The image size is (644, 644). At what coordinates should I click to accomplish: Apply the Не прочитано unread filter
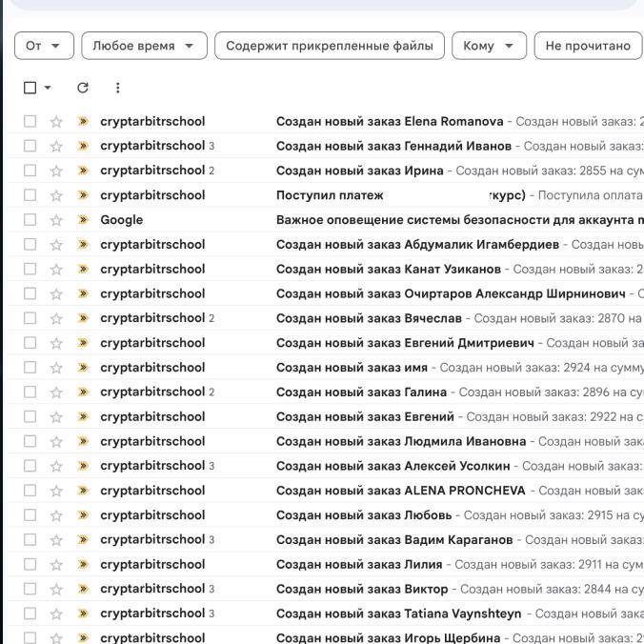[x=588, y=46]
